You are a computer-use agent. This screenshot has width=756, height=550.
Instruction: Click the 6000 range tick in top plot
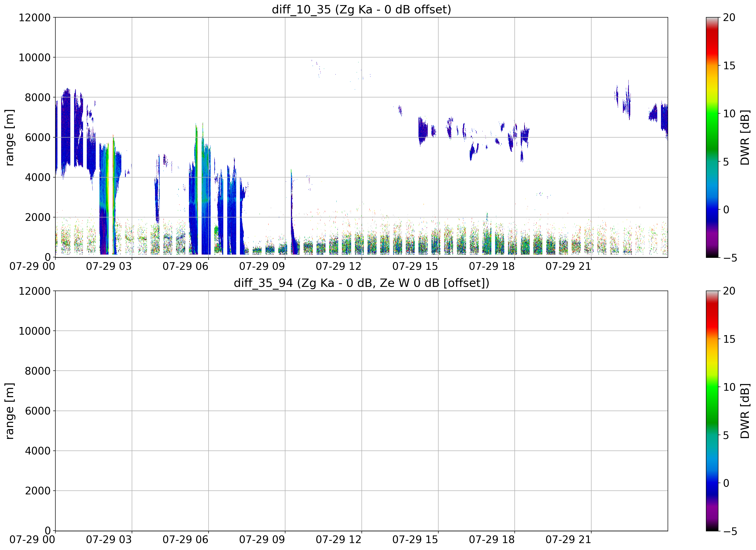(38, 137)
